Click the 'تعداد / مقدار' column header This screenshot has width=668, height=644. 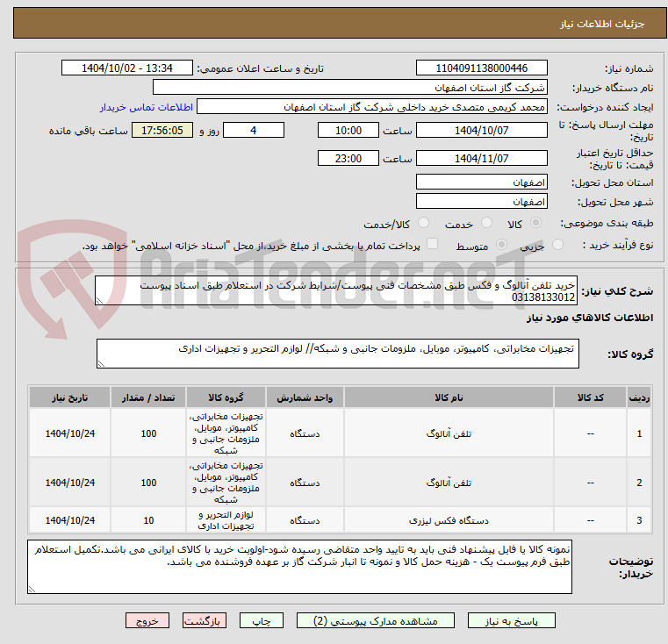tap(148, 397)
